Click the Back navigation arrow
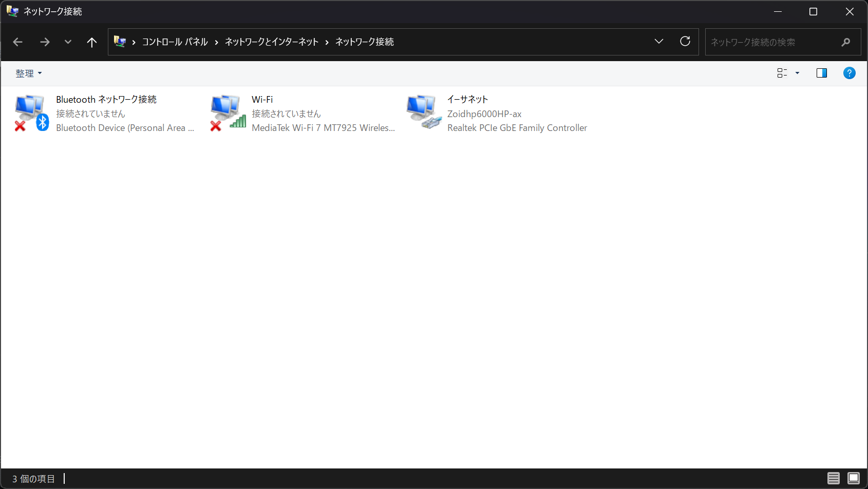868x489 pixels. coord(18,42)
